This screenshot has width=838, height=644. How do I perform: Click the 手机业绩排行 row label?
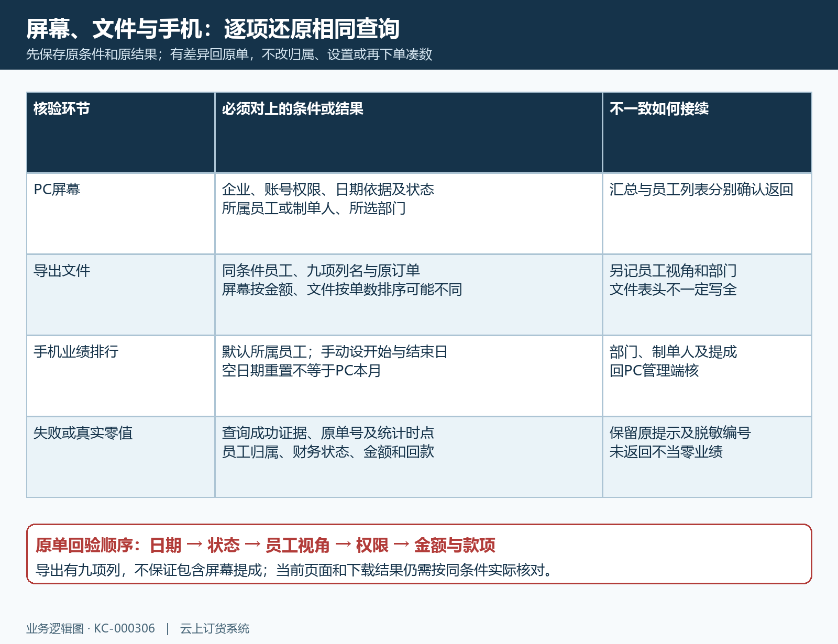click(x=76, y=352)
